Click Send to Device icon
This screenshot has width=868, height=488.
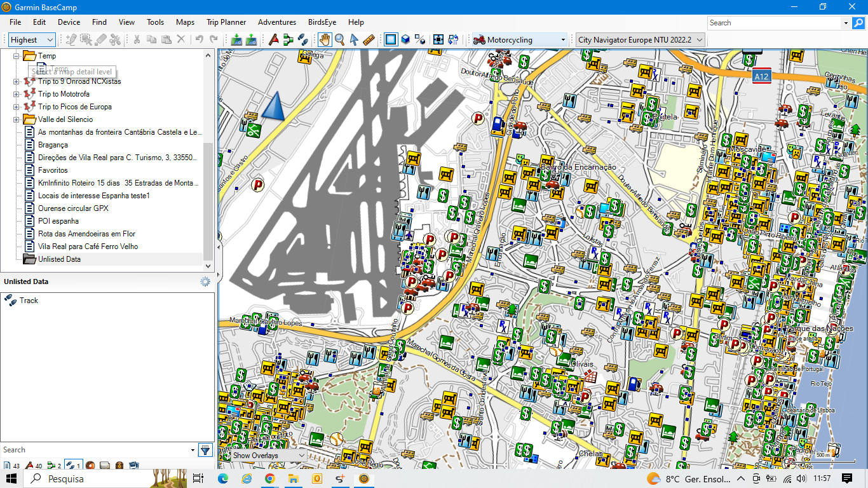point(236,39)
